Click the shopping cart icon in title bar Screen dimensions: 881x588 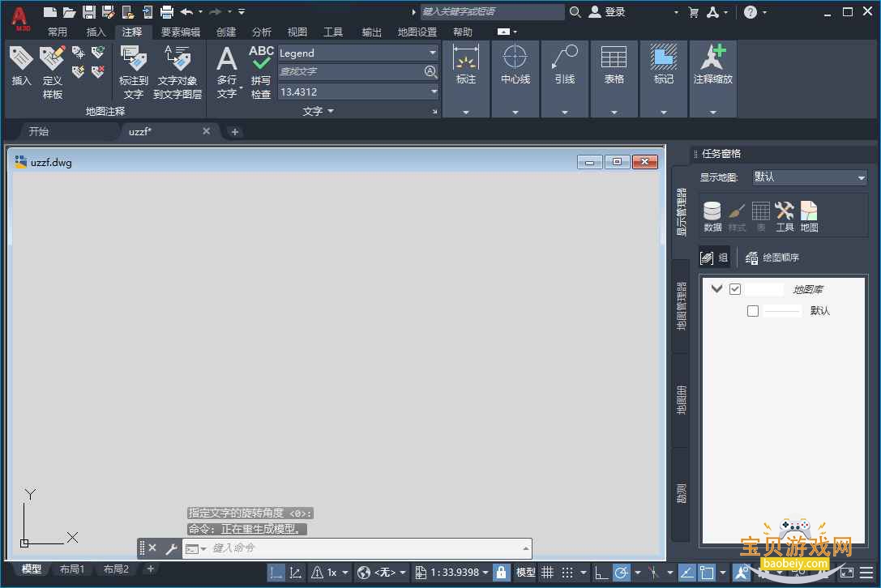click(694, 12)
